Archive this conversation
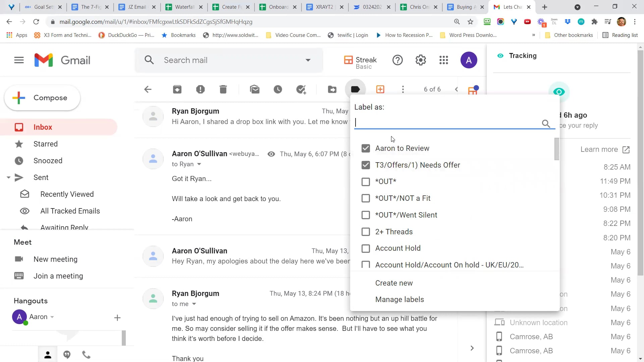 point(177,89)
